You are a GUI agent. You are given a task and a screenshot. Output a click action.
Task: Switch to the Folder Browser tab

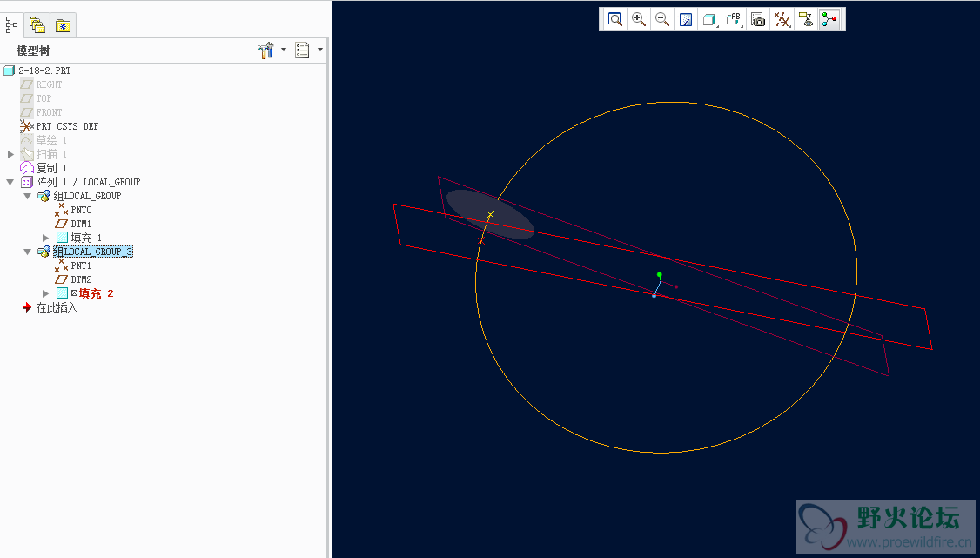coord(37,25)
